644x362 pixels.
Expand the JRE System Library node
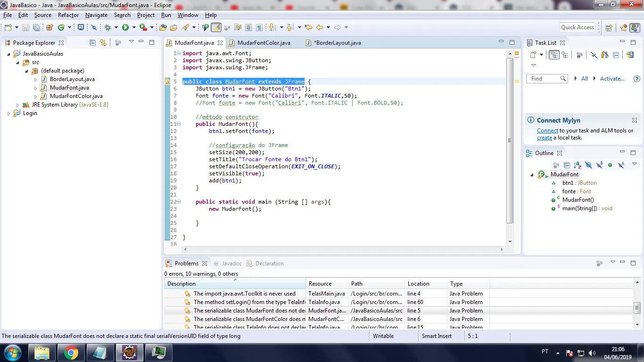[x=18, y=105]
